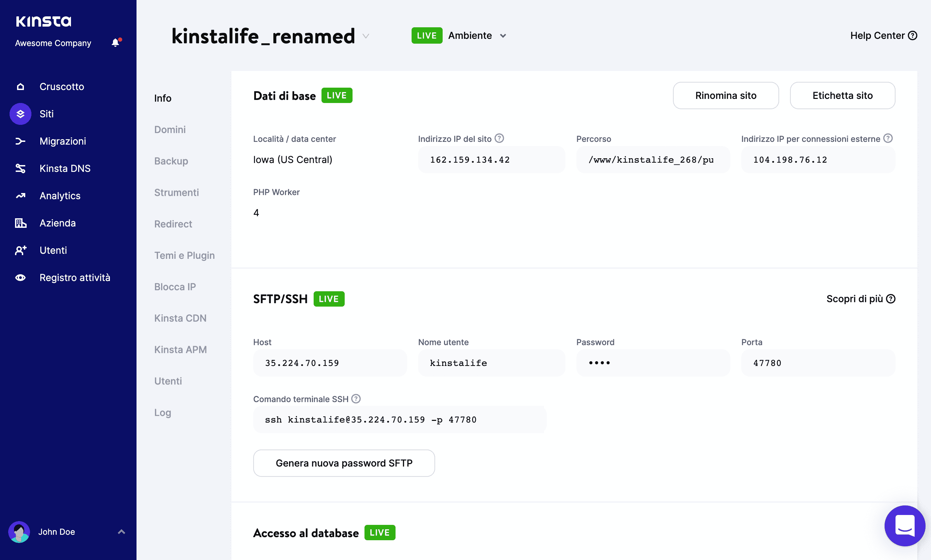Expand the John Doe user menu chevron
The height and width of the screenshot is (560, 931).
click(121, 532)
